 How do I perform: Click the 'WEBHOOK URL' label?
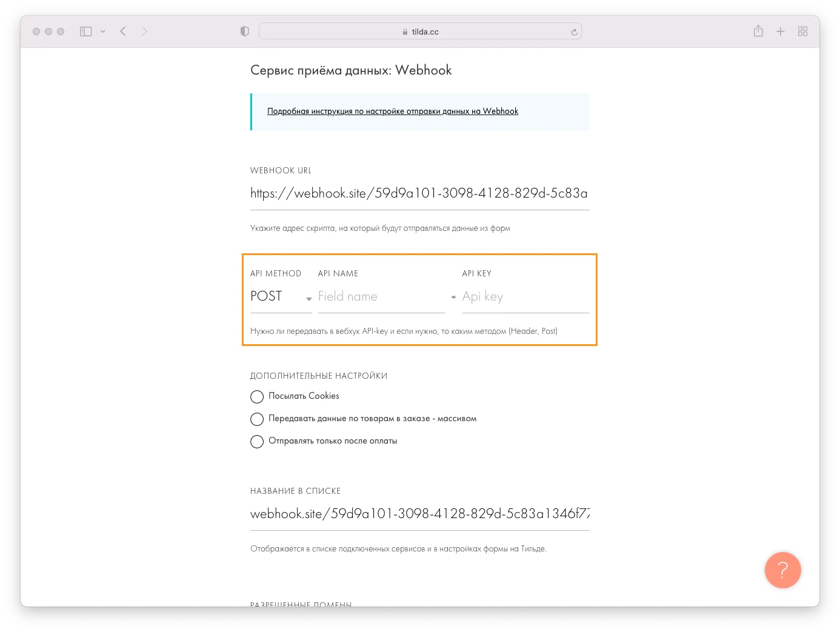[x=281, y=171]
